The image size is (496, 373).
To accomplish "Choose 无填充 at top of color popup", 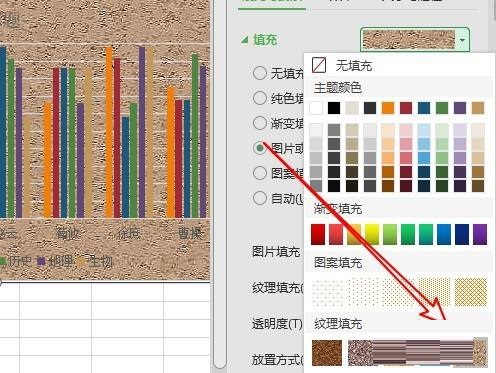I will click(x=342, y=65).
